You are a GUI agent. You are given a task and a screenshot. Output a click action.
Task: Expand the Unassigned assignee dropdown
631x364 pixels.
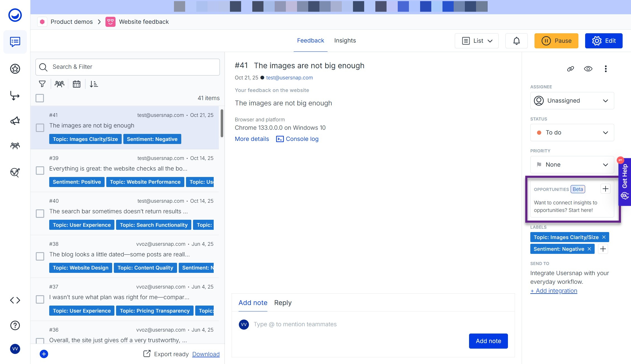(572, 101)
